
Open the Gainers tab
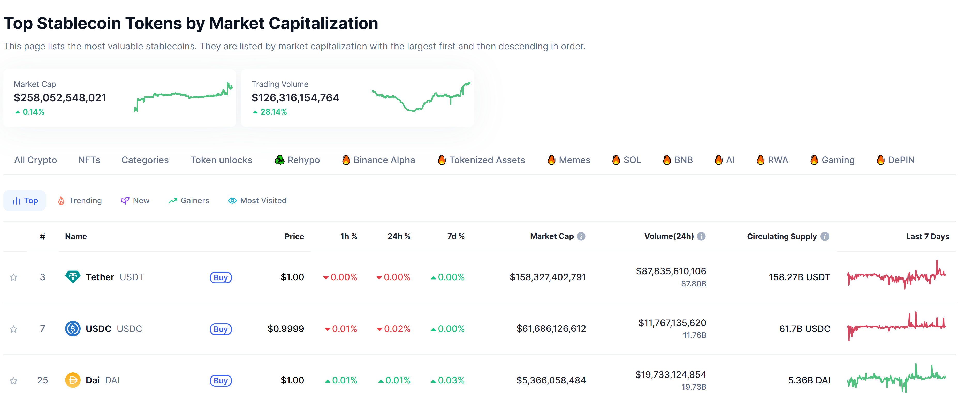(189, 201)
